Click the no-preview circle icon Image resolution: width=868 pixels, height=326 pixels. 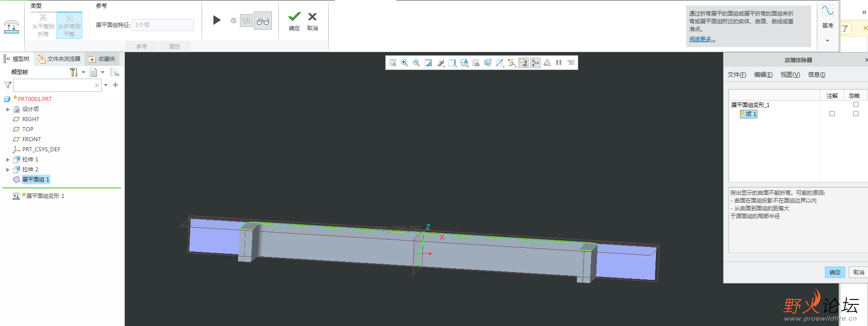coord(234,21)
